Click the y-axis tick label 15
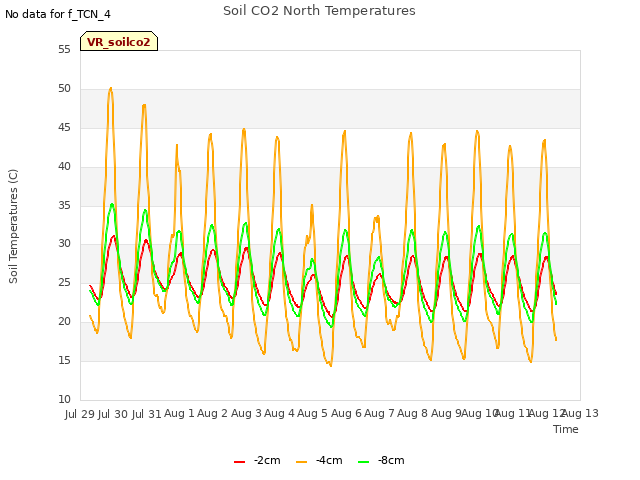The height and width of the screenshot is (480, 640). [64, 360]
